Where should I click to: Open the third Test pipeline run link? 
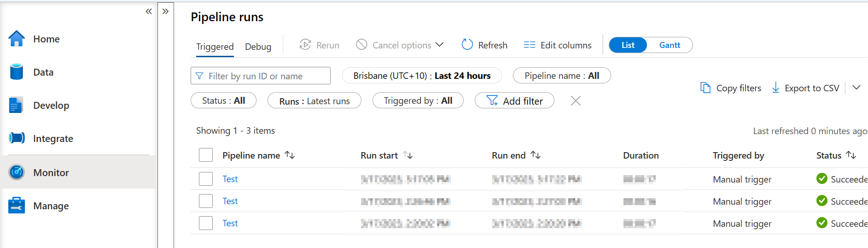230,223
